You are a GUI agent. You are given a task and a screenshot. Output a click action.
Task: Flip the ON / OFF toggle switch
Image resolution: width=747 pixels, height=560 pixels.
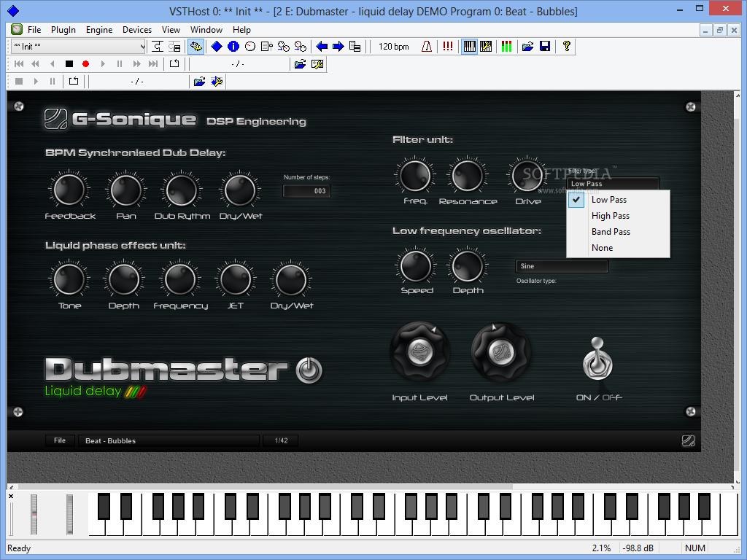pos(597,359)
